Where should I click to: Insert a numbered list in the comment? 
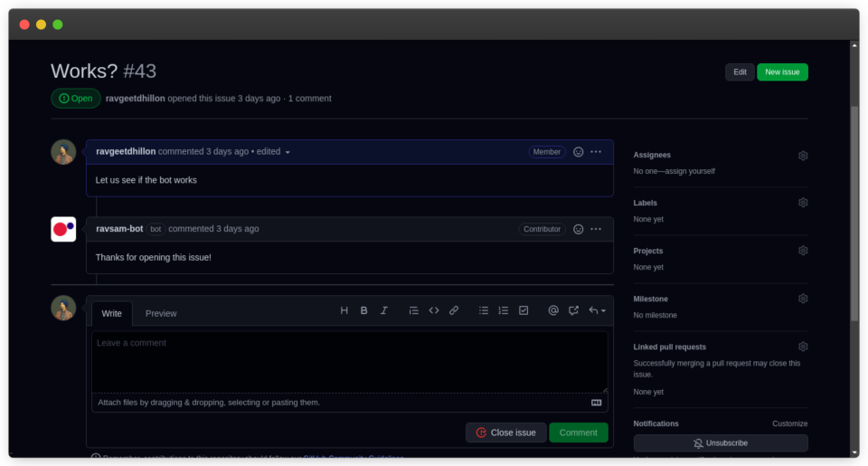pos(504,310)
